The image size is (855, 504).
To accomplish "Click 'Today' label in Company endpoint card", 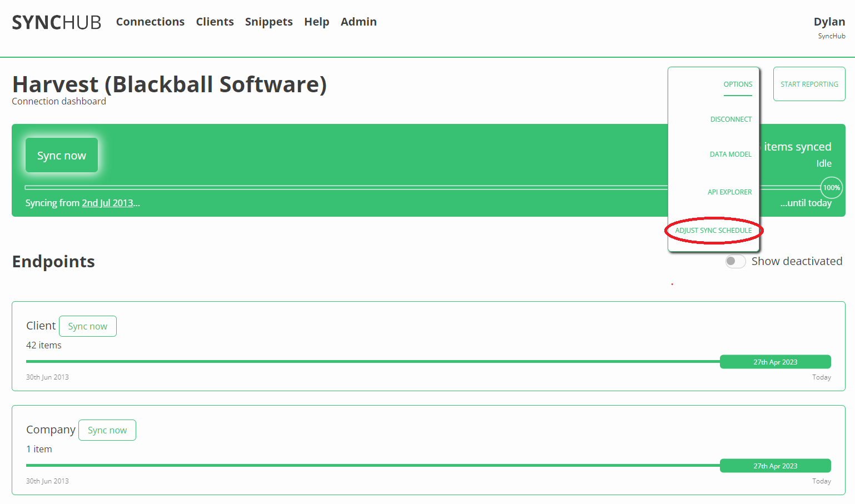I will (x=822, y=481).
